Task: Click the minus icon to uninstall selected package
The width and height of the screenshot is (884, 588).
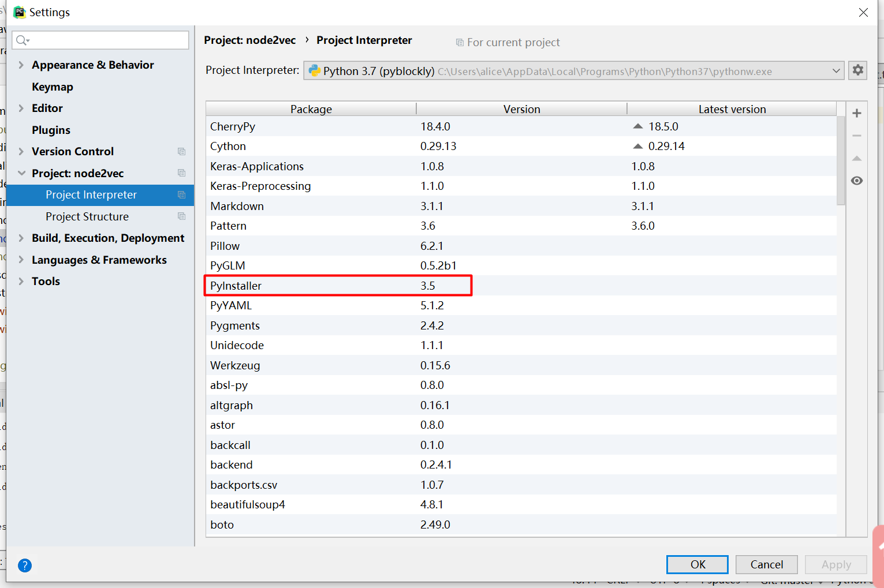Action: pyautogui.click(x=857, y=136)
